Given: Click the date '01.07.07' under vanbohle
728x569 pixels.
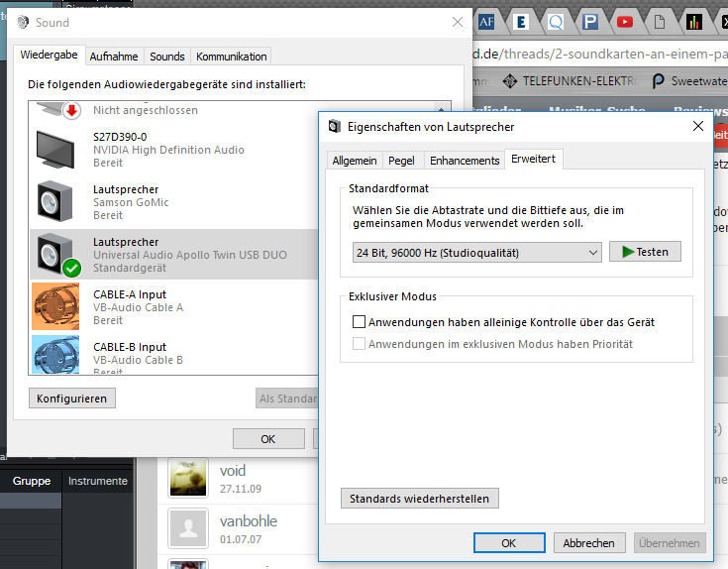Looking at the screenshot, I should [x=241, y=539].
